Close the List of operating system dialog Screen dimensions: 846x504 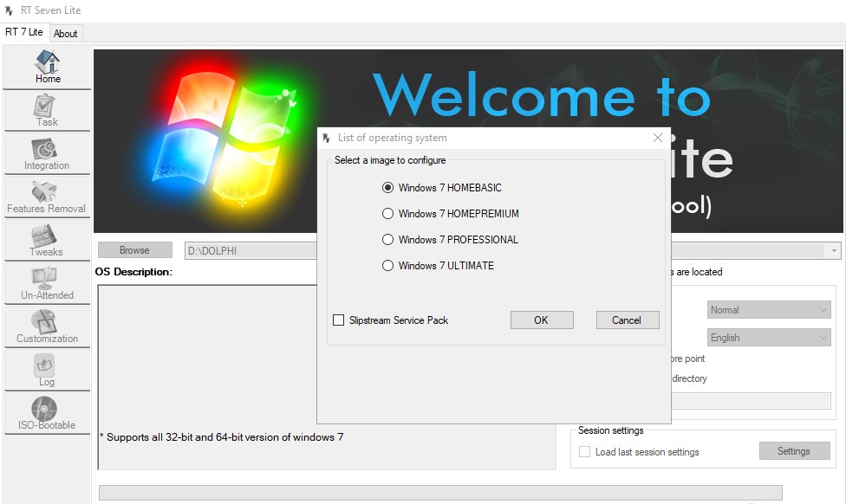coord(658,138)
